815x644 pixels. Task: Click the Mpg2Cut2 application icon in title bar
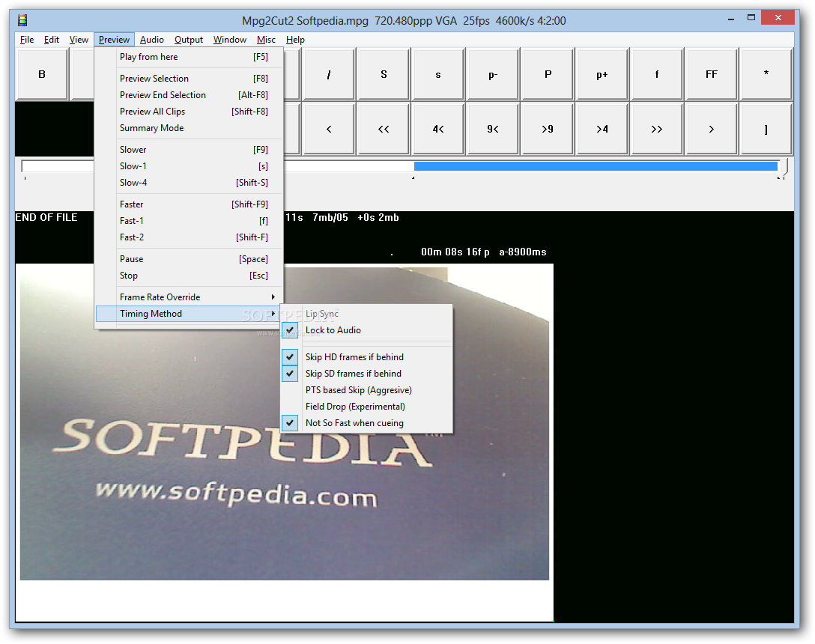coord(22,20)
